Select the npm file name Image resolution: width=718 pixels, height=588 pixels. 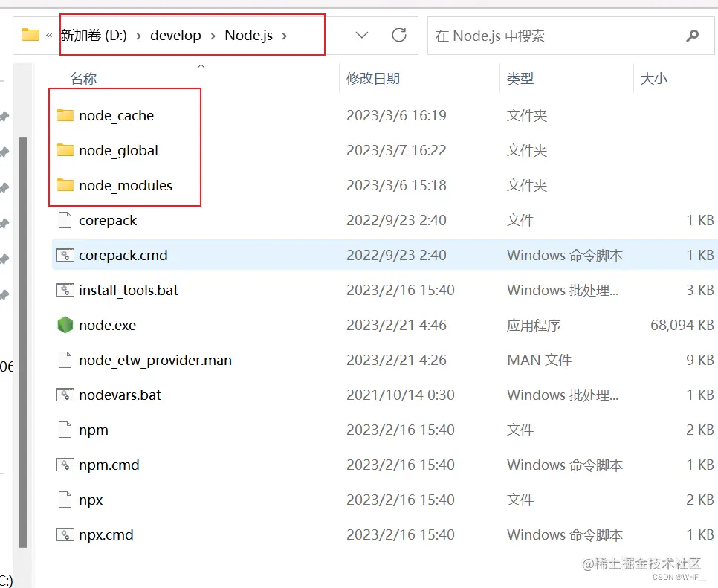[x=94, y=430]
